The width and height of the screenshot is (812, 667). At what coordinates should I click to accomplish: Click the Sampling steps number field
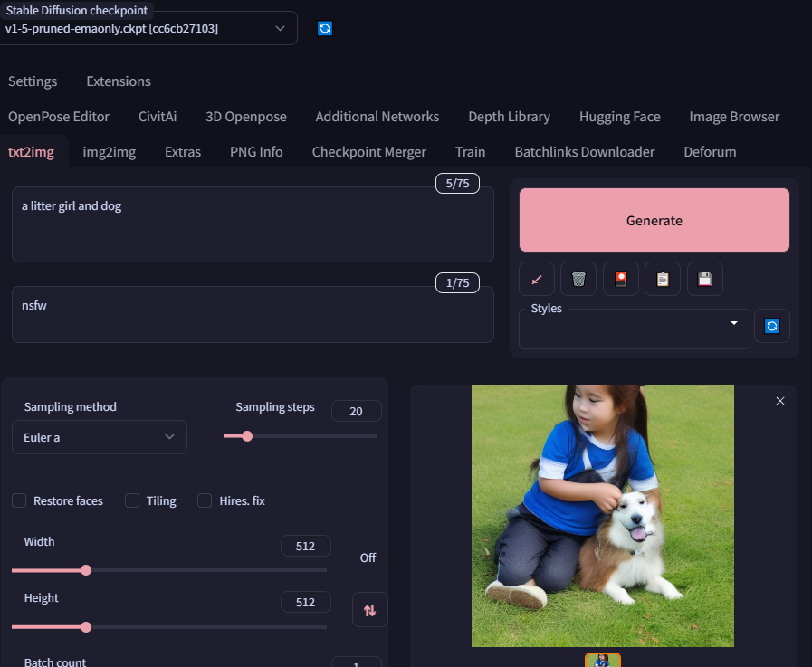pos(357,411)
